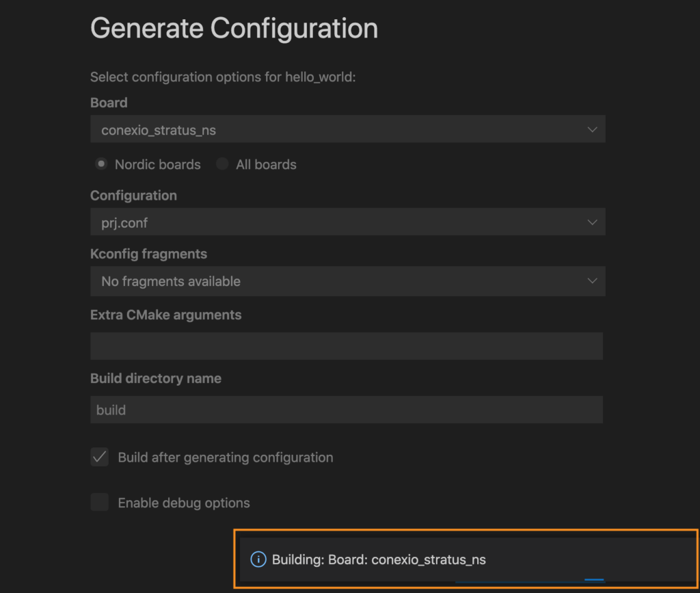The height and width of the screenshot is (593, 700).
Task: Click the Kconfig fragments field label
Action: click(x=148, y=254)
